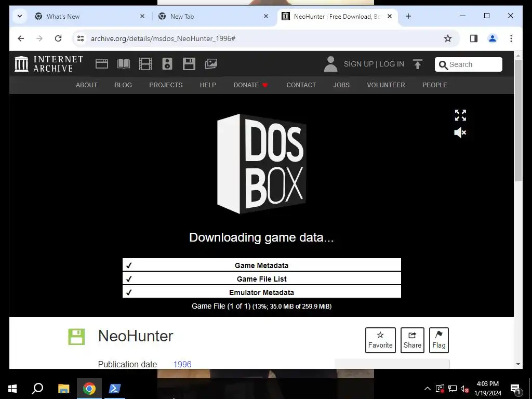This screenshot has width=532, height=399.
Task: Click the Internet Archive search field
Action: (469, 64)
